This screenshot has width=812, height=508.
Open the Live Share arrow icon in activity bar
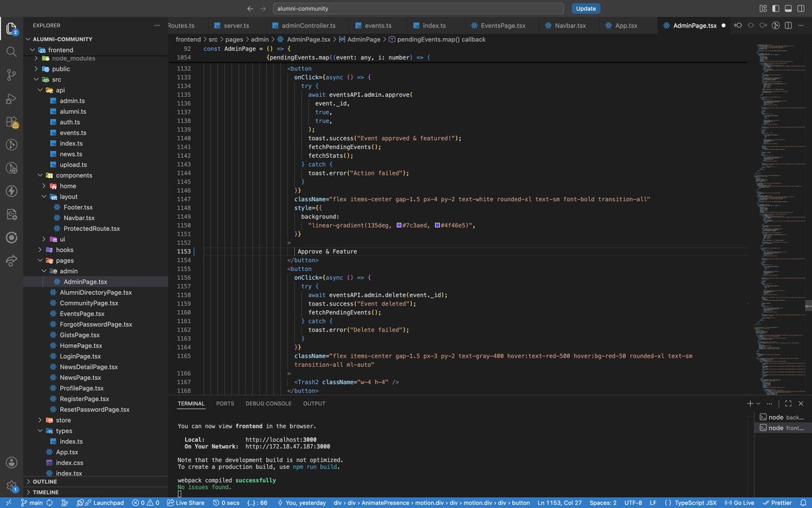[x=12, y=261]
